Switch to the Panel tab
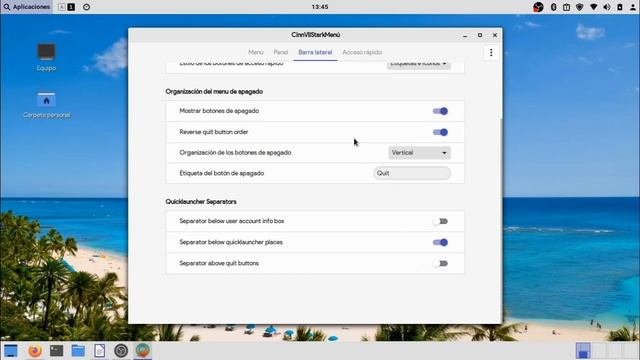 [280, 52]
